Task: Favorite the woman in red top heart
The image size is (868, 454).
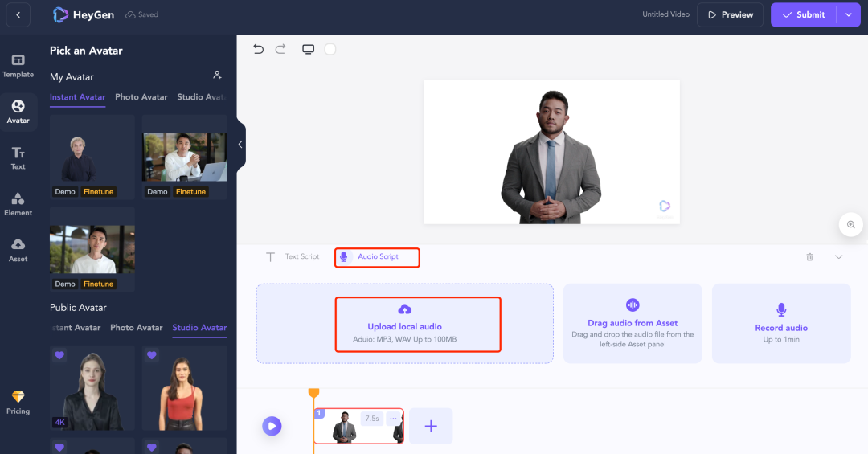Action: pos(152,355)
